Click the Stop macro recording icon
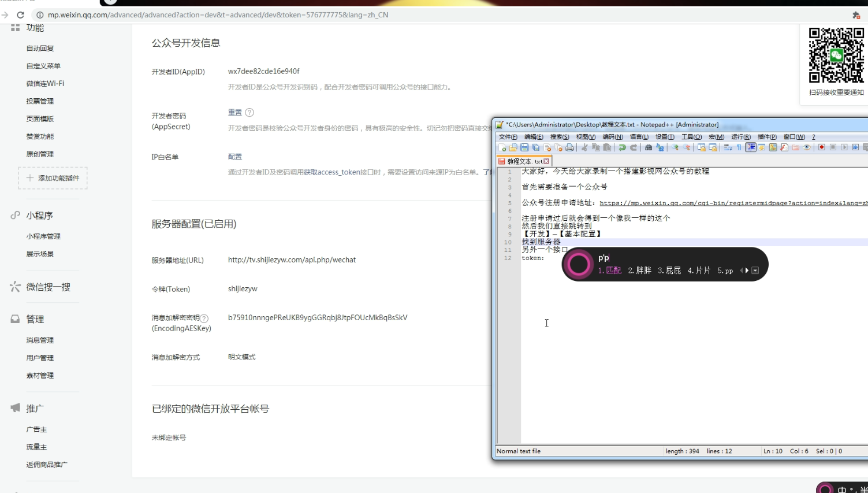Viewport: 868px width, 493px height. coord(833,147)
